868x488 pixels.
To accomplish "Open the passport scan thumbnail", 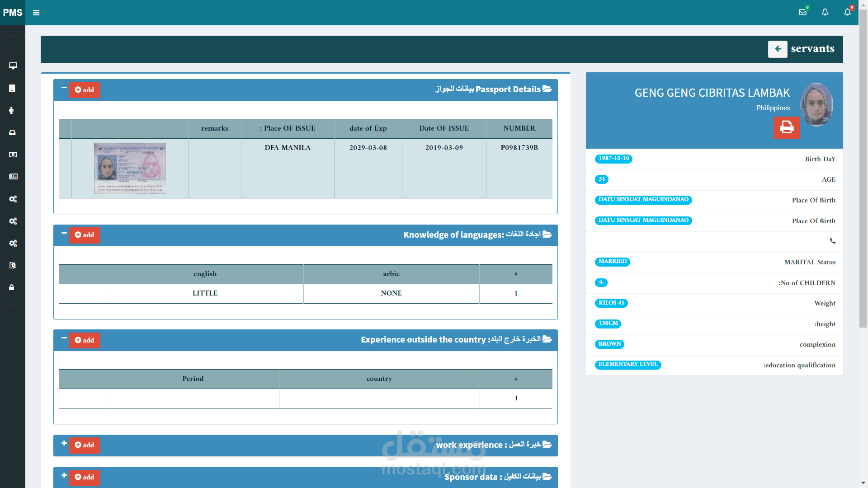I will (130, 168).
